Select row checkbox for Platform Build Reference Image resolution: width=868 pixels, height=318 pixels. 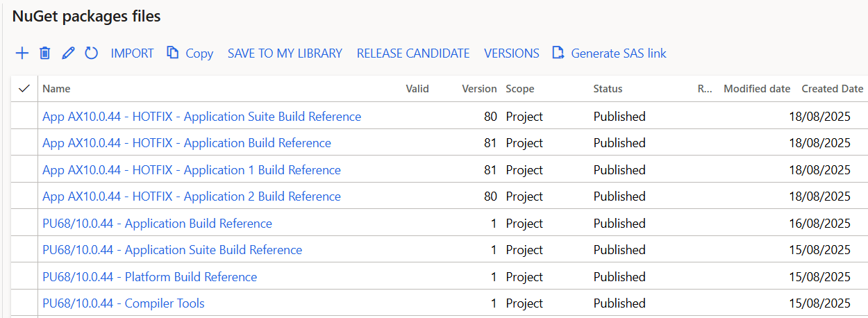24,277
